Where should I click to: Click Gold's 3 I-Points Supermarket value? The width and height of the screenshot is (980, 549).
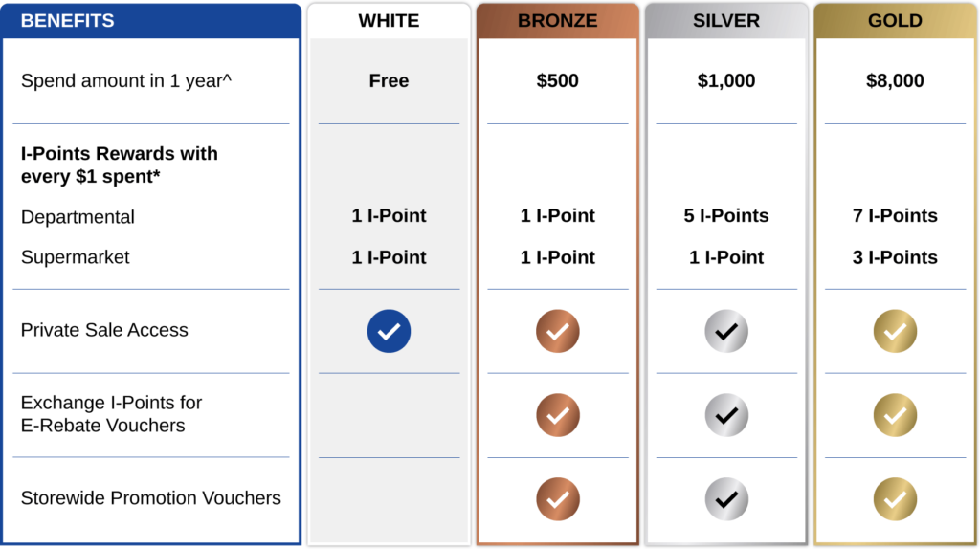pos(895,257)
